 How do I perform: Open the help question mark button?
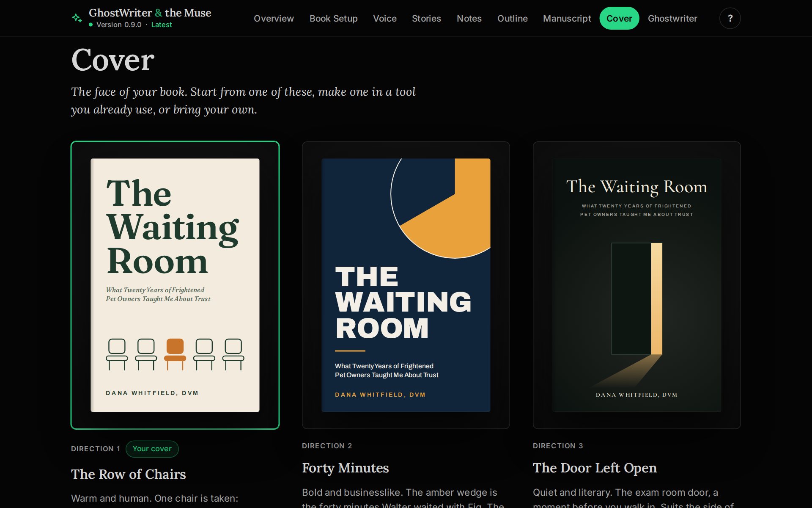(730, 18)
